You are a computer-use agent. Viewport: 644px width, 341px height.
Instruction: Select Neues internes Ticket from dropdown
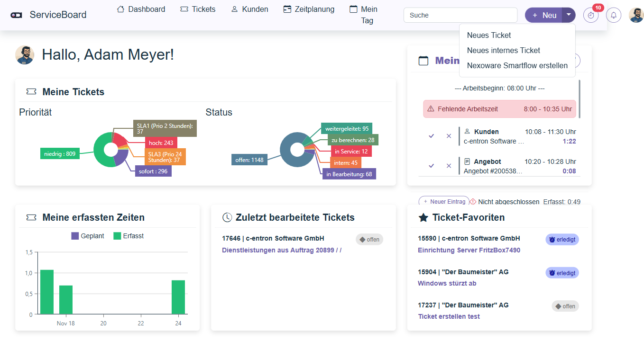tap(503, 50)
